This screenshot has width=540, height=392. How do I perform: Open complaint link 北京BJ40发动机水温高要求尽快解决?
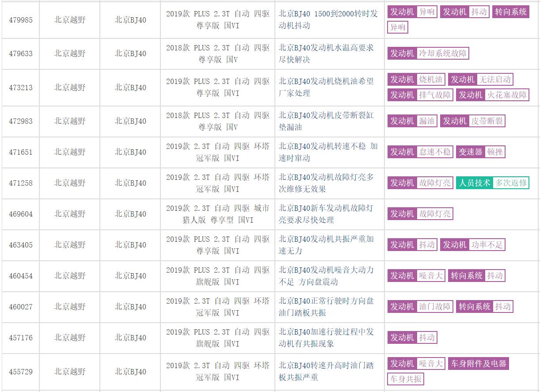[x=326, y=53]
